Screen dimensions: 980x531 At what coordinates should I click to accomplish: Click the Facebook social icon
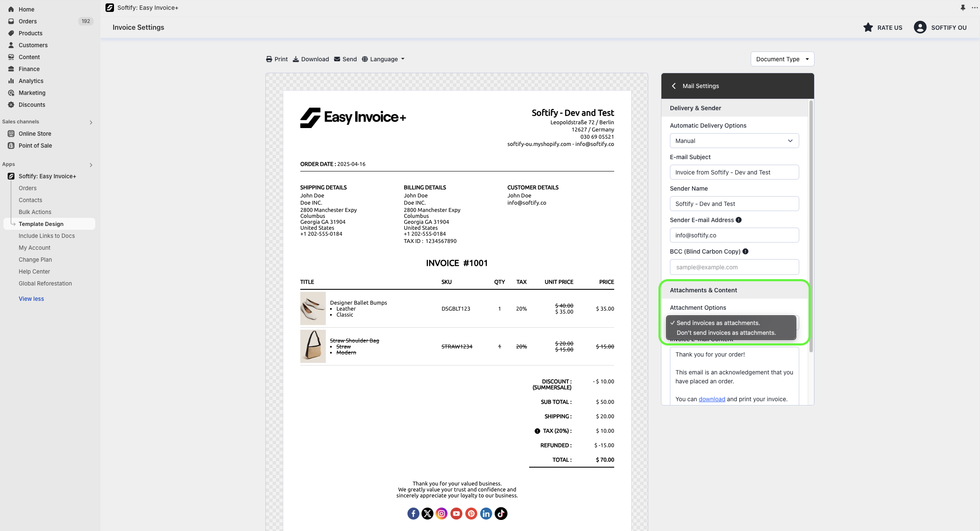coord(413,514)
